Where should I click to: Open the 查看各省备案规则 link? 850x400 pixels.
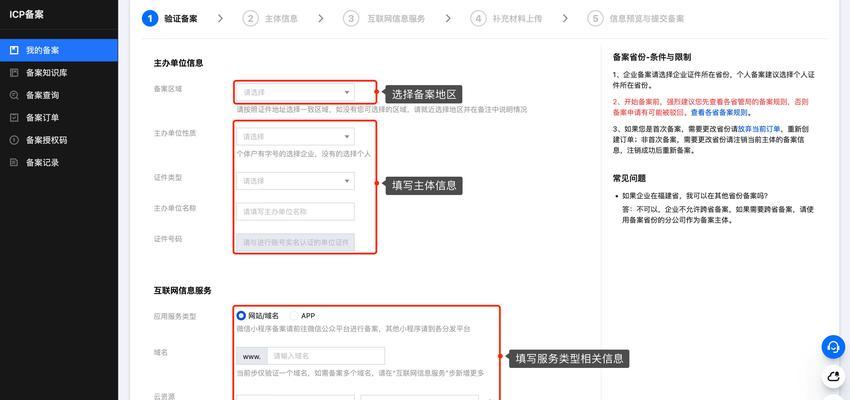pyautogui.click(x=719, y=113)
